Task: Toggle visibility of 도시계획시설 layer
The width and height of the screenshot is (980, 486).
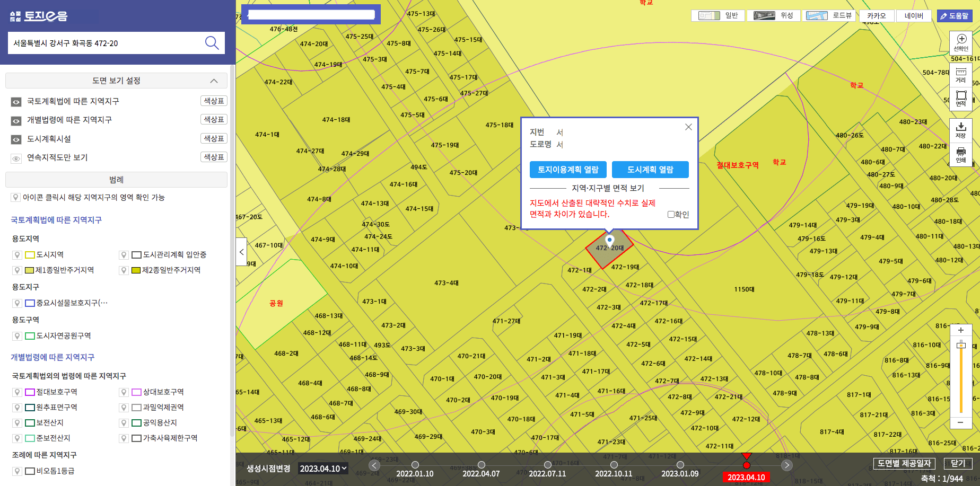Action: pos(16,139)
